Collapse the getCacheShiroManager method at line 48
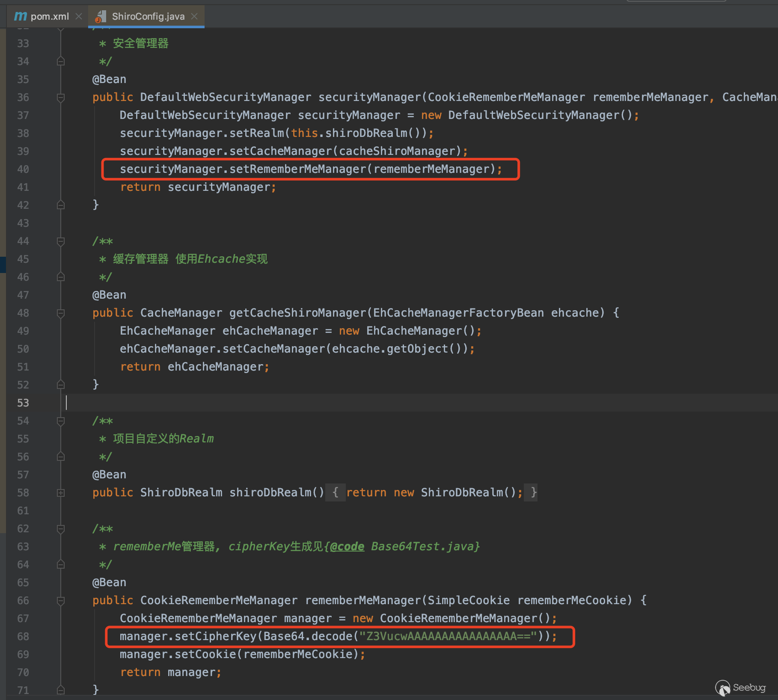The width and height of the screenshot is (778, 700). (x=61, y=313)
